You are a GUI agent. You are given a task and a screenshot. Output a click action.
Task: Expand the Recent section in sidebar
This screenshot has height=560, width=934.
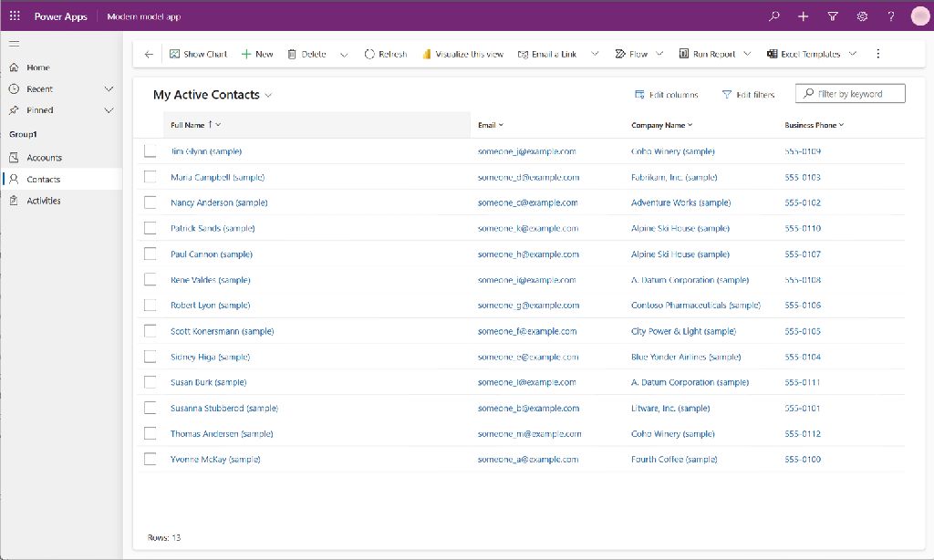point(109,89)
